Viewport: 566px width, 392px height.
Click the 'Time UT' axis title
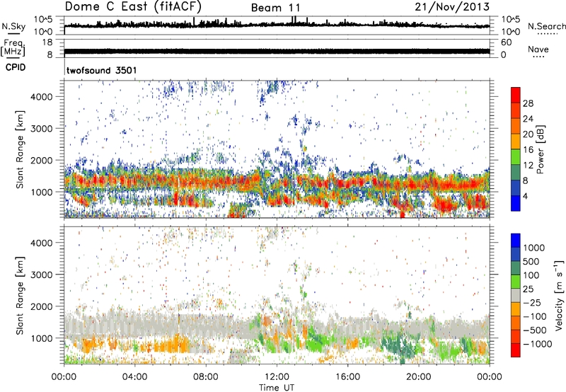(x=277, y=388)
